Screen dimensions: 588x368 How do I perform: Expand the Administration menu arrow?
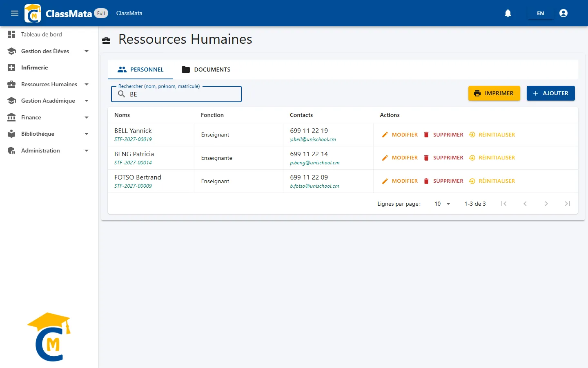click(87, 150)
